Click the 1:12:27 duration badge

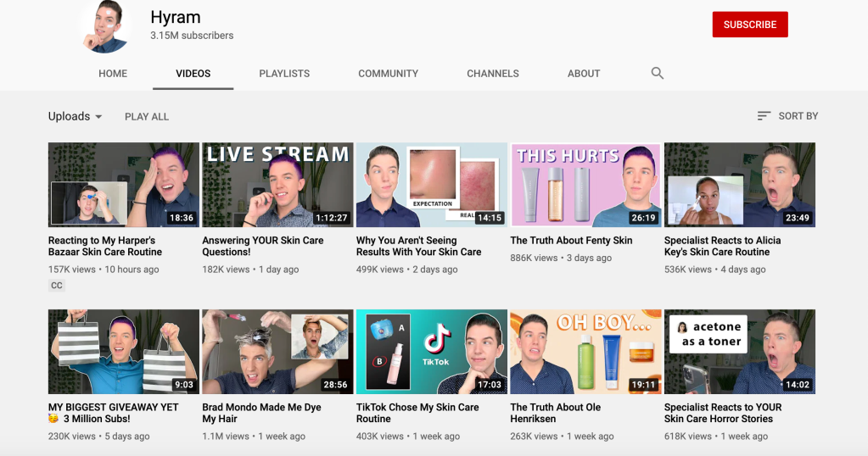pos(332,218)
